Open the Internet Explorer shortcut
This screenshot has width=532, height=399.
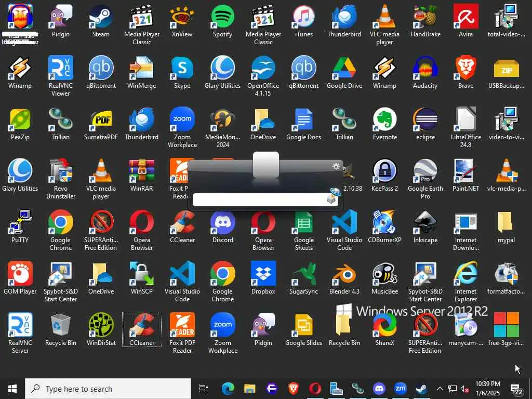(466, 282)
